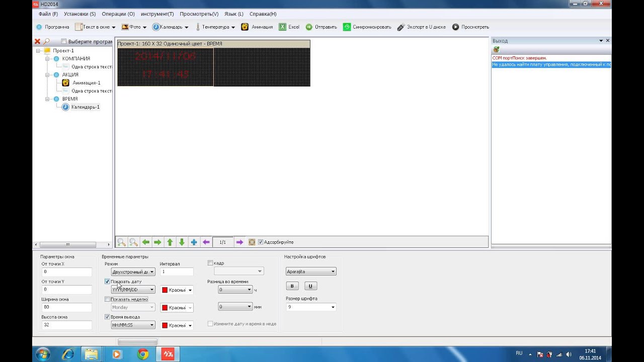Viewport: 644px width, 362px height.
Task: Open the Операции (O) menu
Action: coord(118,14)
